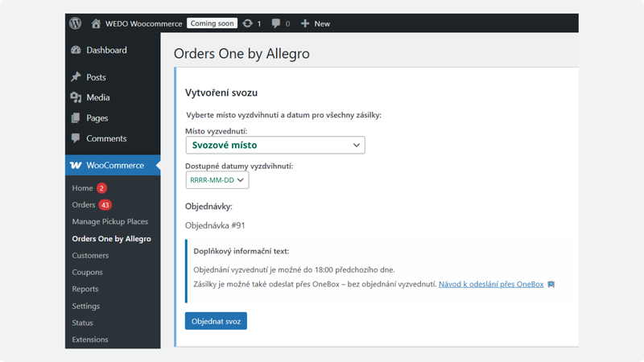Select the WooCommerce menu heading

click(115, 166)
